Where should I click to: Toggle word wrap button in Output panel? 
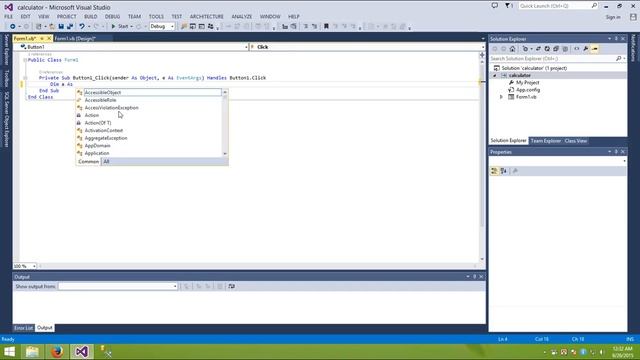point(231,286)
